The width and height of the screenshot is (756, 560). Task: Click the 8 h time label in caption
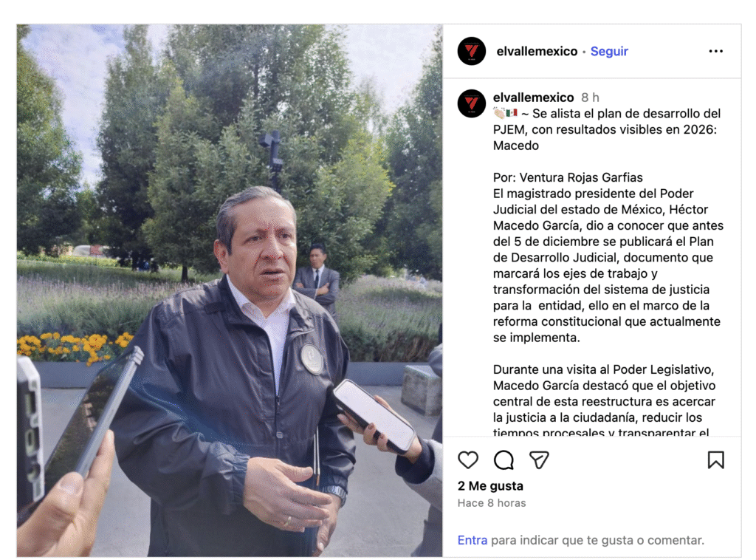590,98
